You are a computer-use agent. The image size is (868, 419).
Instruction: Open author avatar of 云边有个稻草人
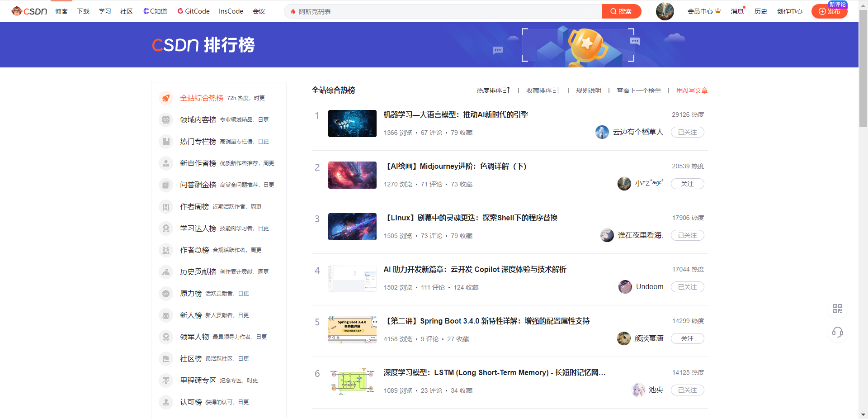point(602,132)
